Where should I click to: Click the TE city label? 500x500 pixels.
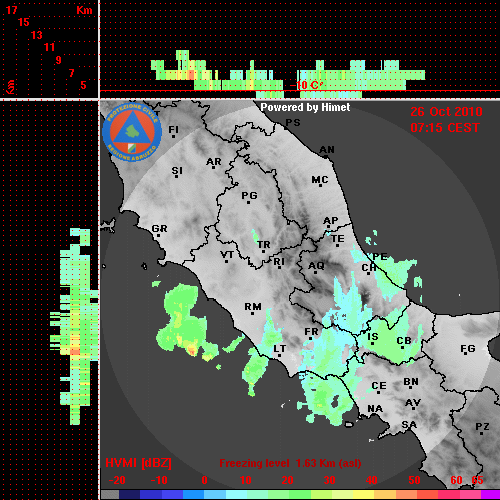[x=338, y=239]
